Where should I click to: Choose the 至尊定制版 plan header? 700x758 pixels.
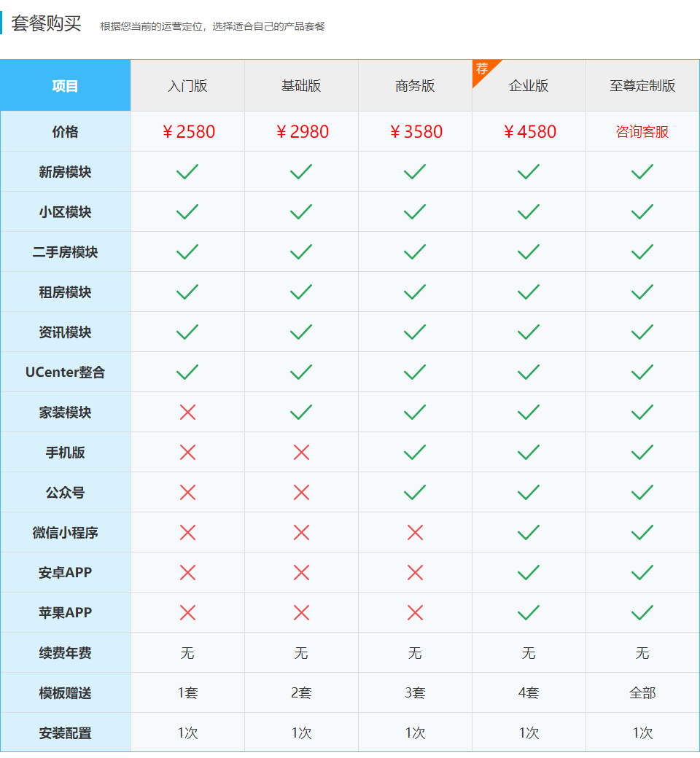642,86
